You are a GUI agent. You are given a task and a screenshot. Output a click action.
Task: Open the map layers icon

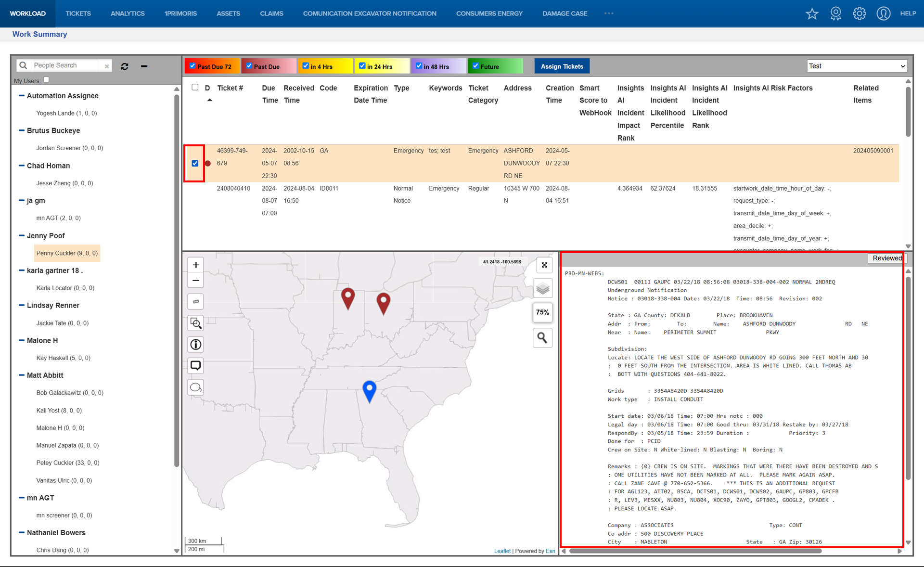tap(542, 289)
